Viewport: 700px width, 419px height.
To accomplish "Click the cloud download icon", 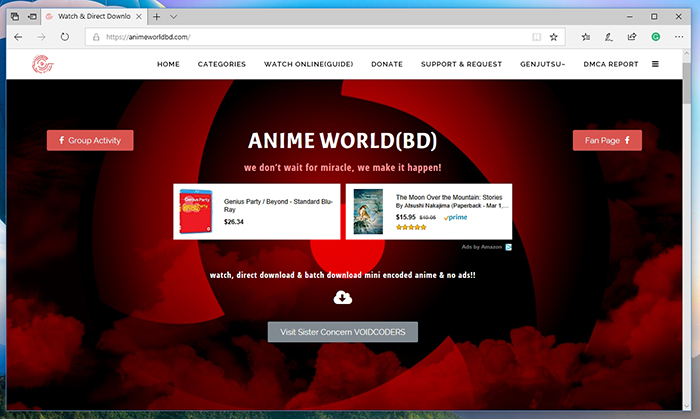I will tap(342, 298).
